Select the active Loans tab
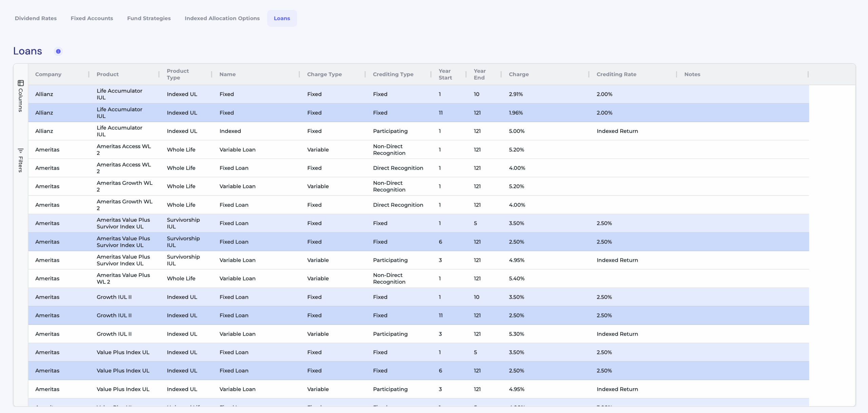The image size is (868, 413). [x=282, y=18]
